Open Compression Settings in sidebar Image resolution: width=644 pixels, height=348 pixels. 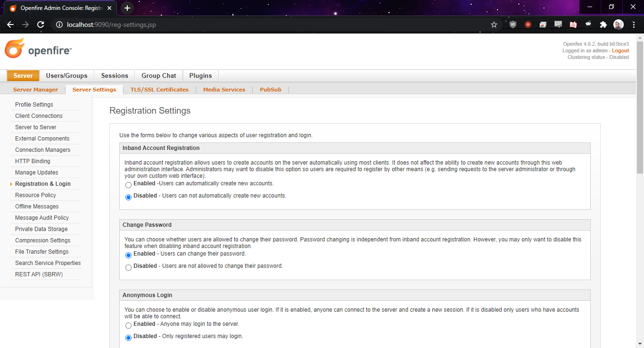(x=43, y=240)
